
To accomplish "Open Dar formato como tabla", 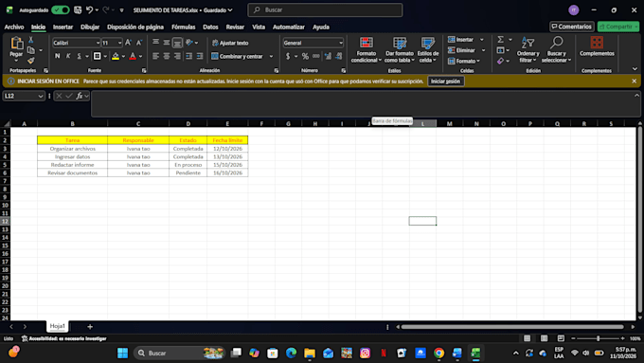I will click(400, 49).
